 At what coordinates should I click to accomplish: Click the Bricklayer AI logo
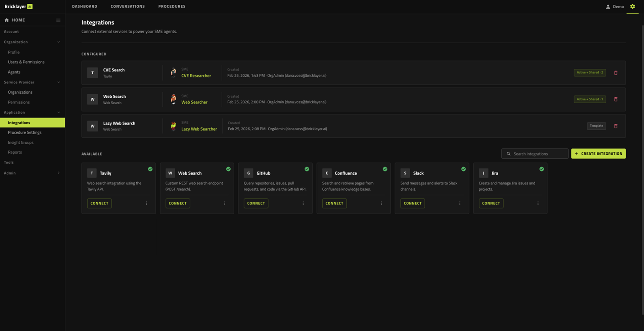pyautogui.click(x=18, y=6)
